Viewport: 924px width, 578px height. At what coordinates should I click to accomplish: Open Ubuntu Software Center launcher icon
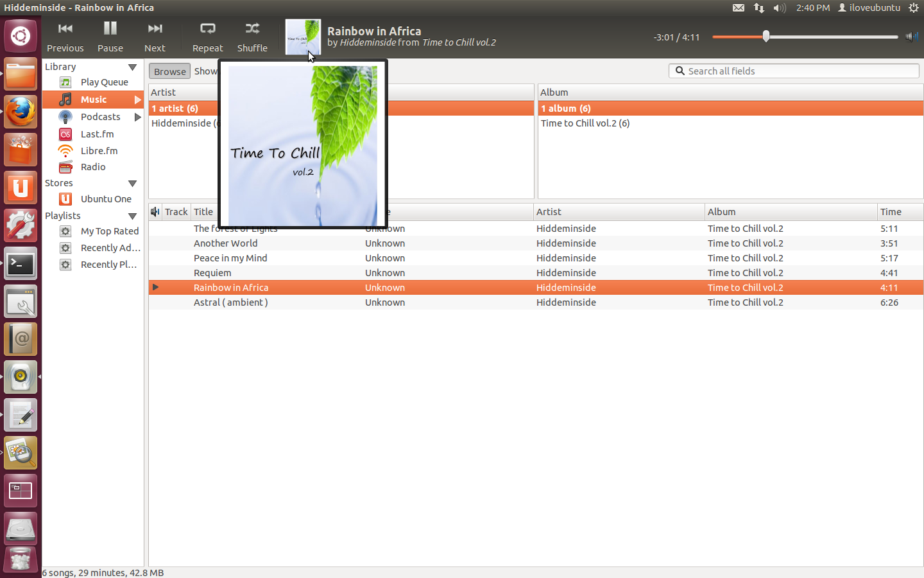pyautogui.click(x=21, y=150)
